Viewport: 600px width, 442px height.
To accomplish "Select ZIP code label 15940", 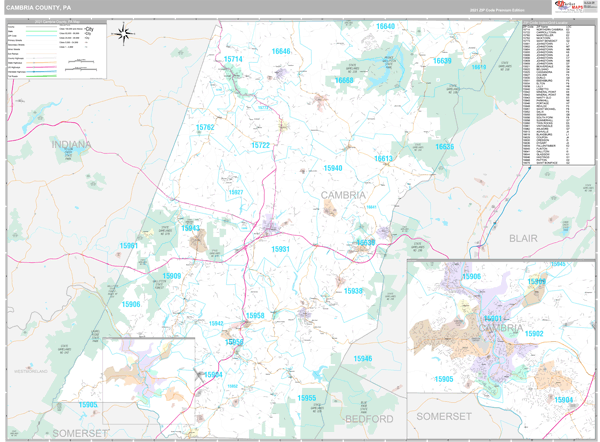I will coord(333,168).
